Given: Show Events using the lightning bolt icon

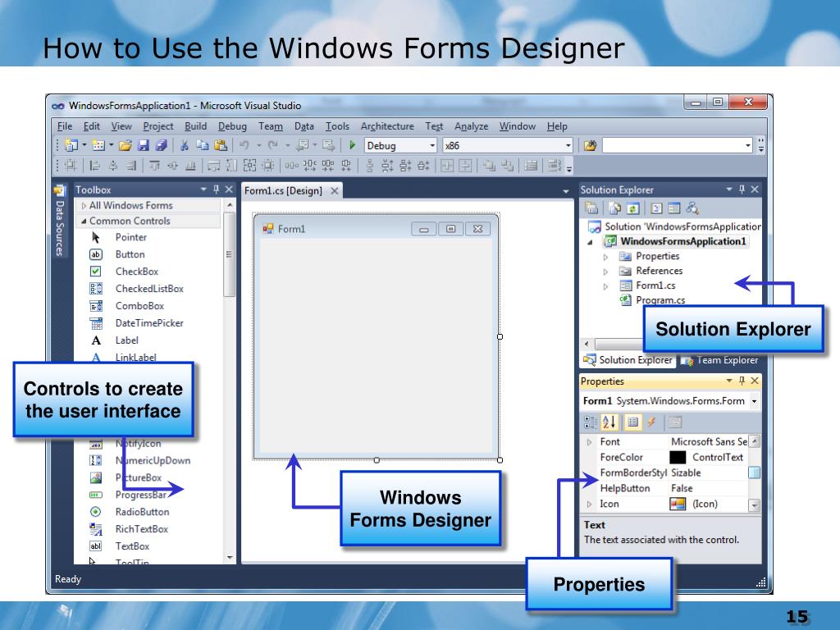Looking at the screenshot, I should (651, 422).
